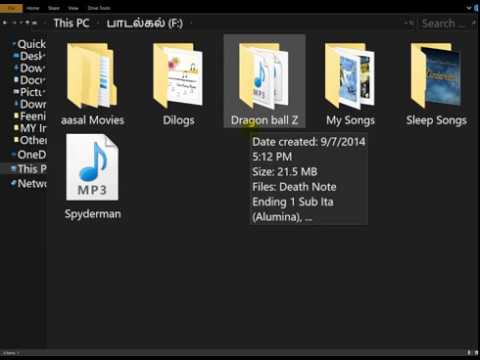Open the Drive Tools tab

pyautogui.click(x=99, y=8)
